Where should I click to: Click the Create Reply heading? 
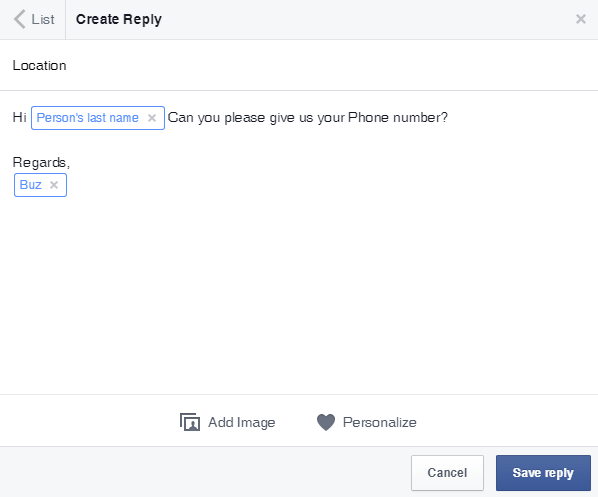tap(119, 19)
